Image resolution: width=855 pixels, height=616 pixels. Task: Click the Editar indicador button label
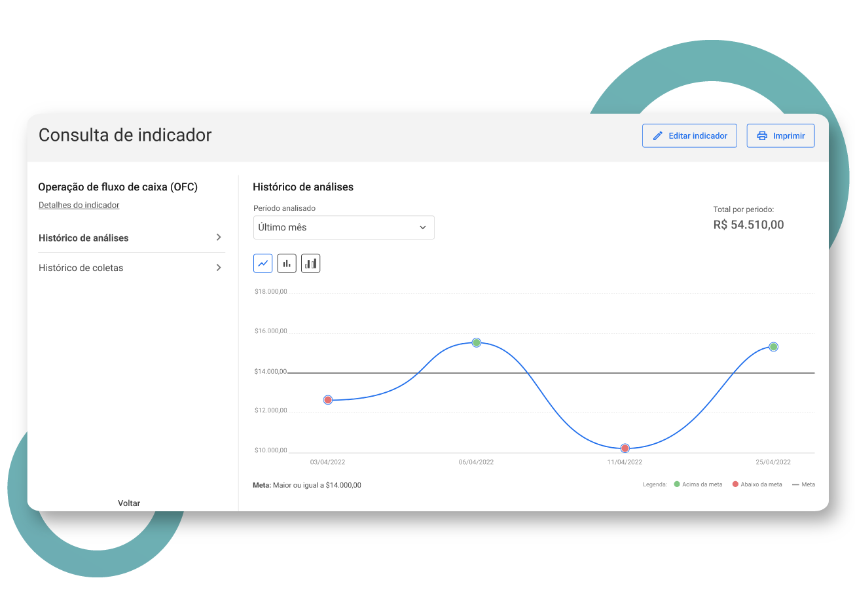[x=698, y=136]
